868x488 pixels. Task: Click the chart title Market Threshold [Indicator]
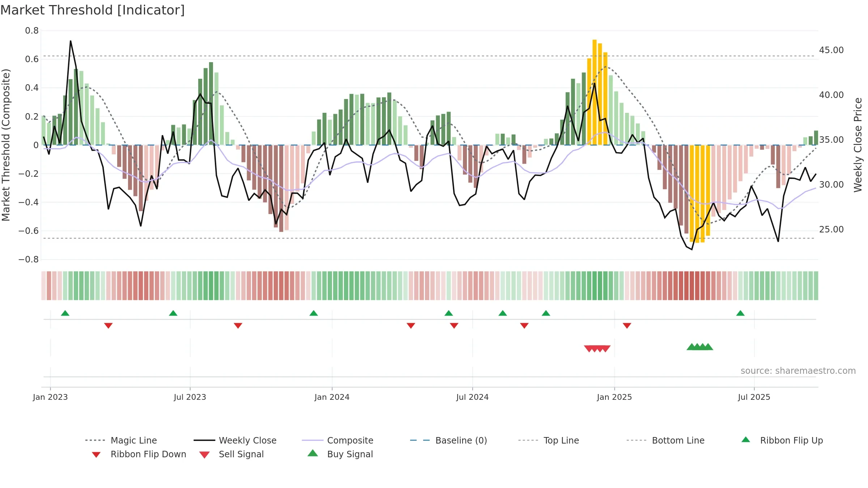click(x=93, y=10)
